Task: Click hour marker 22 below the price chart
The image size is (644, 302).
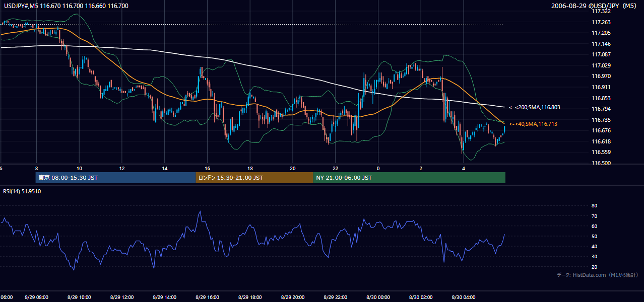Action: [x=336, y=169]
